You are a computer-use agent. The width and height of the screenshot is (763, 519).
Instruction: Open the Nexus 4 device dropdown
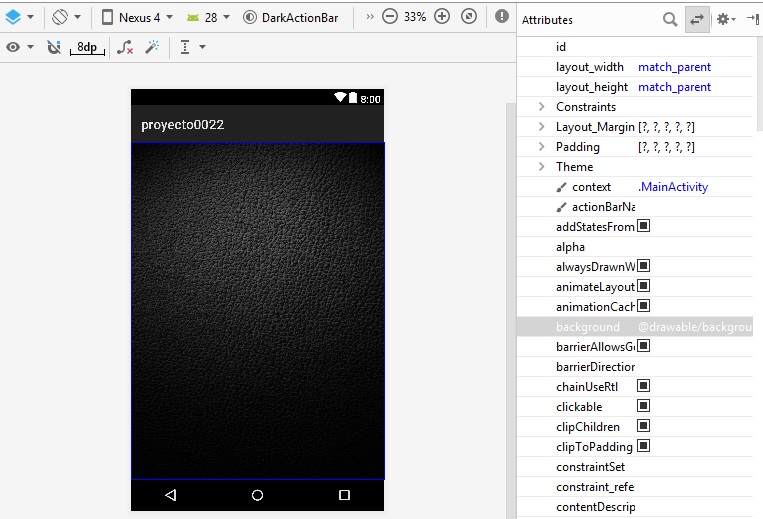coord(138,17)
